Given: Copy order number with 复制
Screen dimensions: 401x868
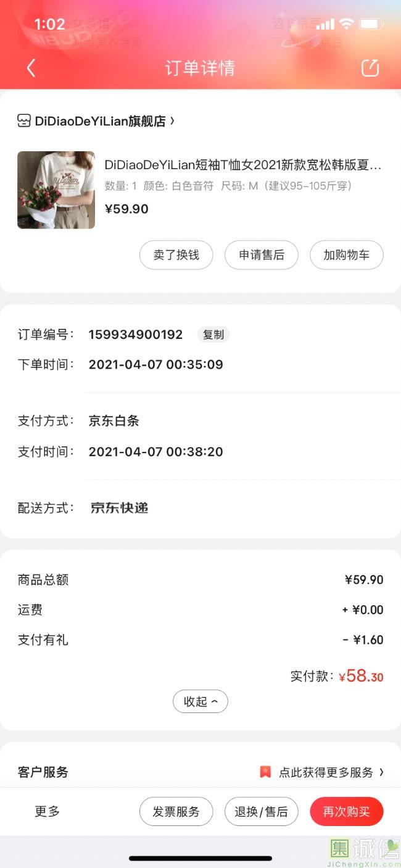Looking at the screenshot, I should 213,335.
